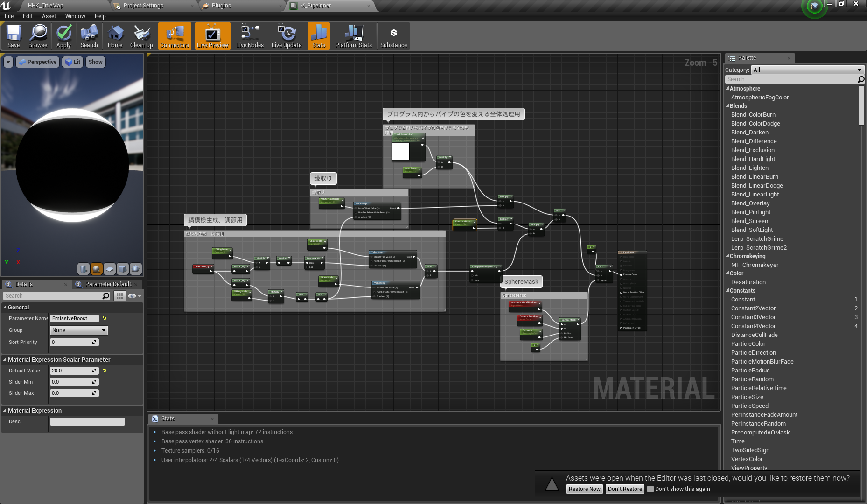
Task: Open the Group dropdown in Details
Action: pyautogui.click(x=79, y=330)
